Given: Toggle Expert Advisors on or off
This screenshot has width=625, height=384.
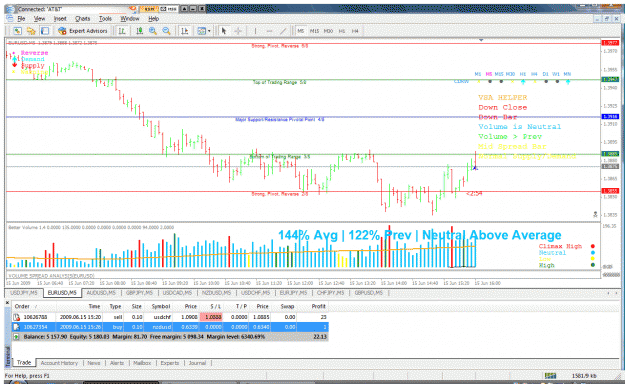Looking at the screenshot, I should 83,31.
